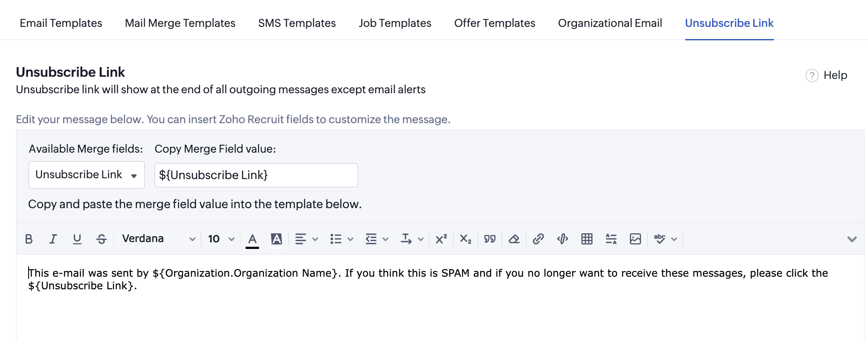Expand the toolbar with the far-right chevron
Screen dimensions: 868x340
tap(852, 239)
